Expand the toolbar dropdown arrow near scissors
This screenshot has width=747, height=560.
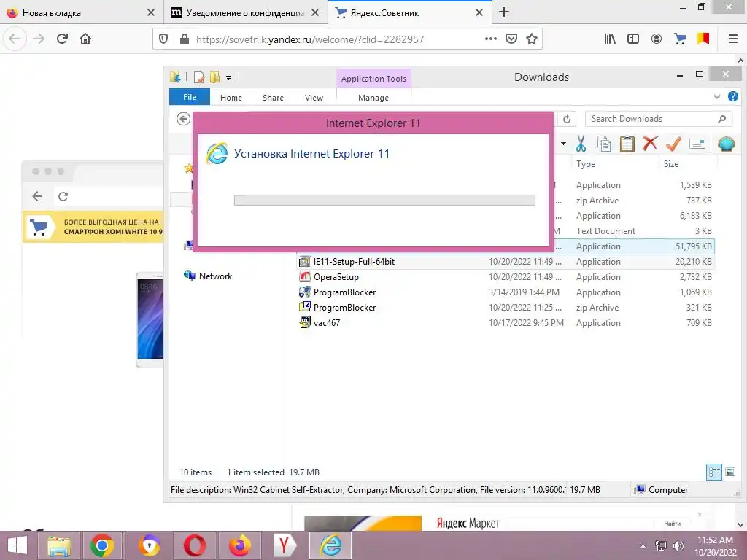(x=564, y=144)
